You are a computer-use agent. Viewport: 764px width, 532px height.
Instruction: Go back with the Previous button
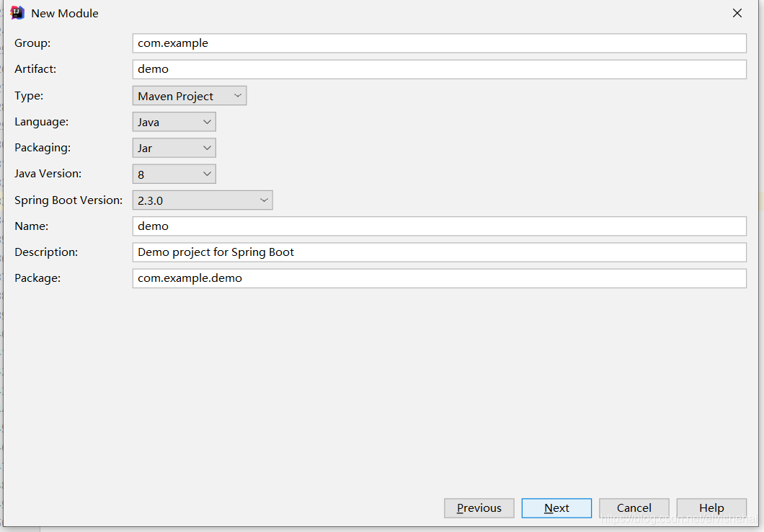[x=479, y=508]
